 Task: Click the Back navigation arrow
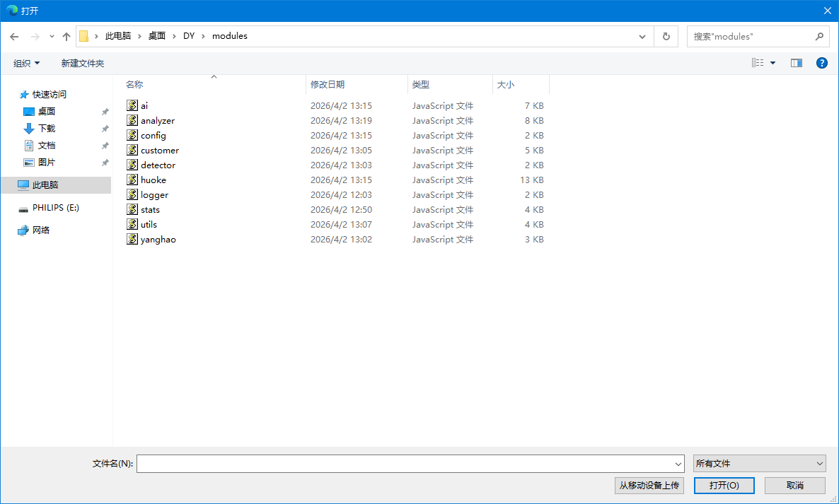[14, 36]
